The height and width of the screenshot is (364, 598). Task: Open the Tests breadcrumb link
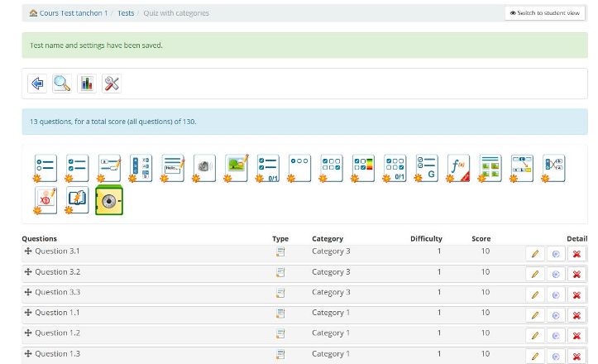(126, 13)
